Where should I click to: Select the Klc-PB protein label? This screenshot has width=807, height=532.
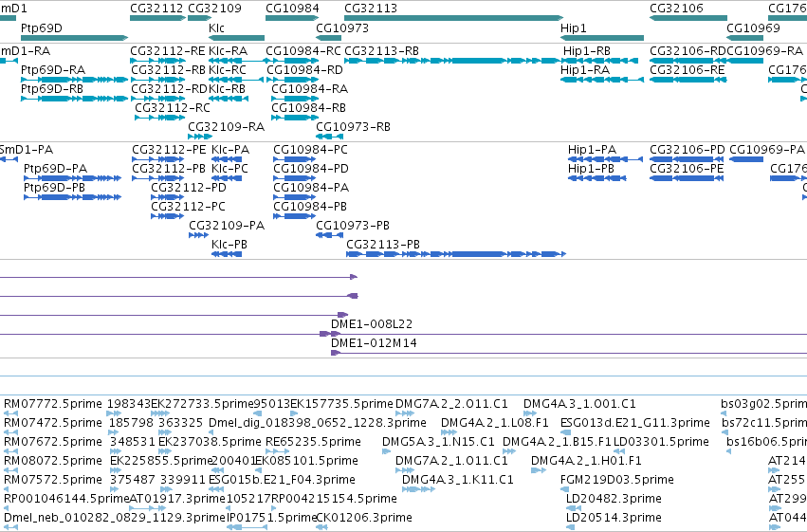click(x=229, y=244)
